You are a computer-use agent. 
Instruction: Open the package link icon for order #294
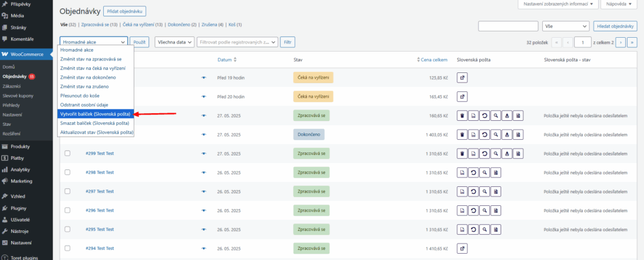pyautogui.click(x=462, y=249)
